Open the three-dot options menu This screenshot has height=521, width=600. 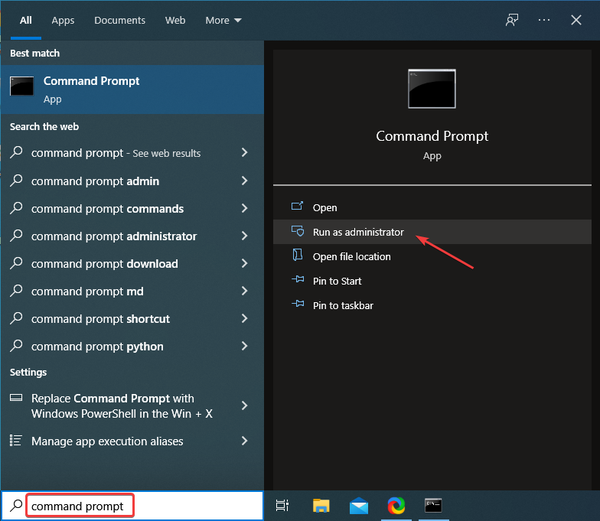[x=544, y=20]
